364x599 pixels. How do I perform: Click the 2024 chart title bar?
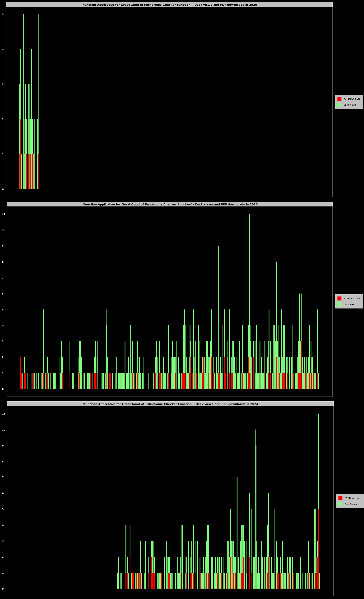point(170,404)
